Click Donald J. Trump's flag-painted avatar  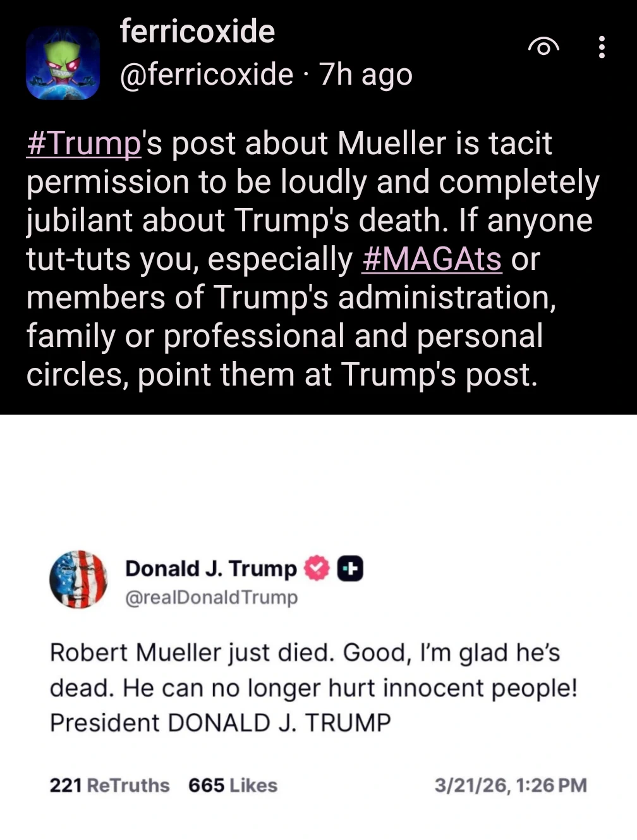click(78, 578)
